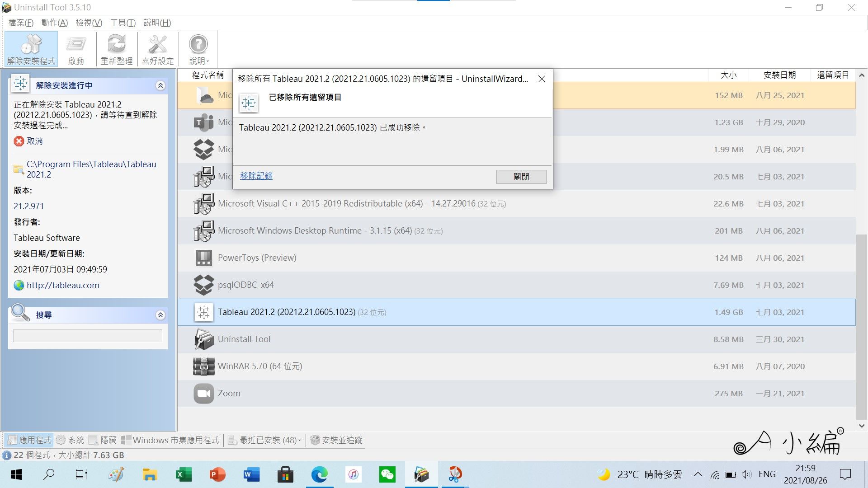Click 一月 21, 2021 date of Zoom
The width and height of the screenshot is (868, 488).
[x=780, y=394]
